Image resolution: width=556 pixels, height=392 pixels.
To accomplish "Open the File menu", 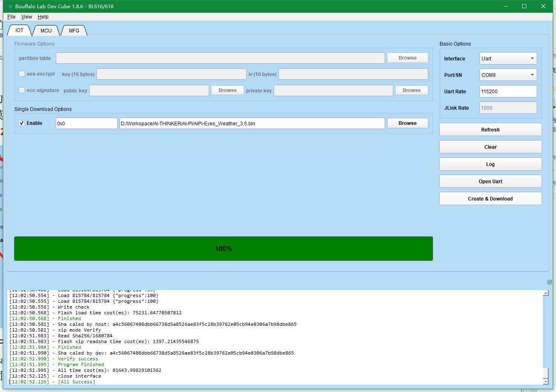I will click(x=12, y=17).
